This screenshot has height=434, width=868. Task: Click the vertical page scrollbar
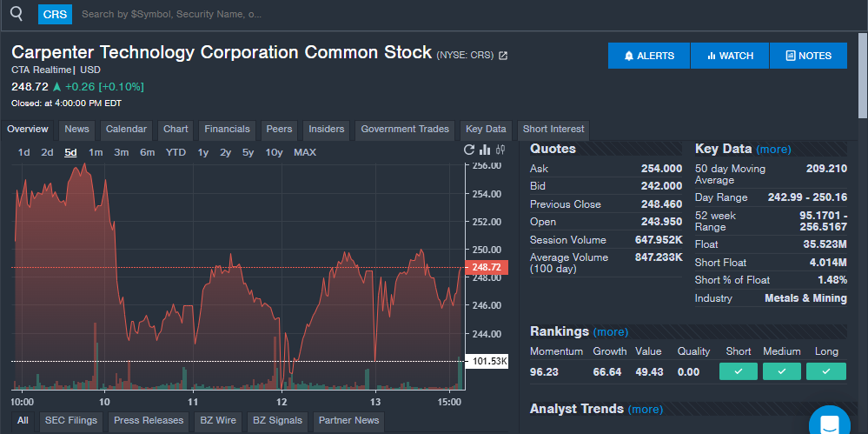863,75
